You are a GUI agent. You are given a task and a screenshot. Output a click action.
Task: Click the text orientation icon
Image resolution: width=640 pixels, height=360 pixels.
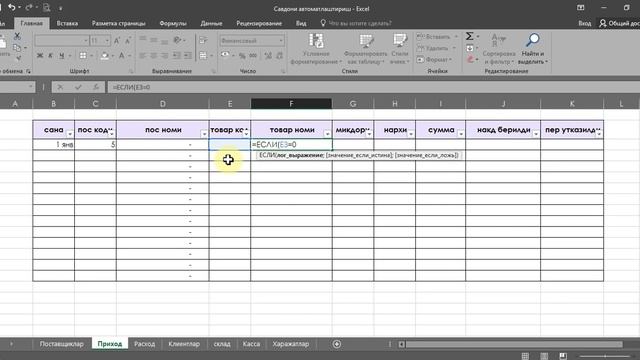(x=177, y=40)
